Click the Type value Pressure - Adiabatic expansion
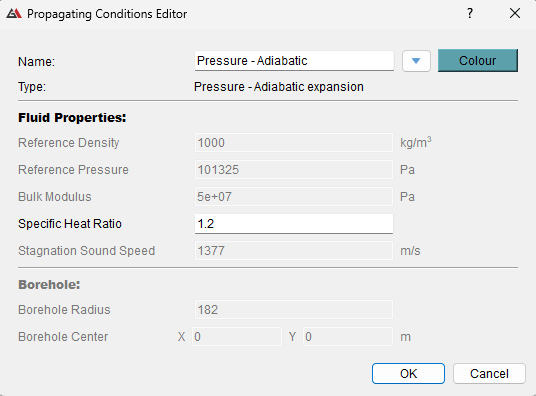The width and height of the screenshot is (536, 396). pyautogui.click(x=279, y=87)
